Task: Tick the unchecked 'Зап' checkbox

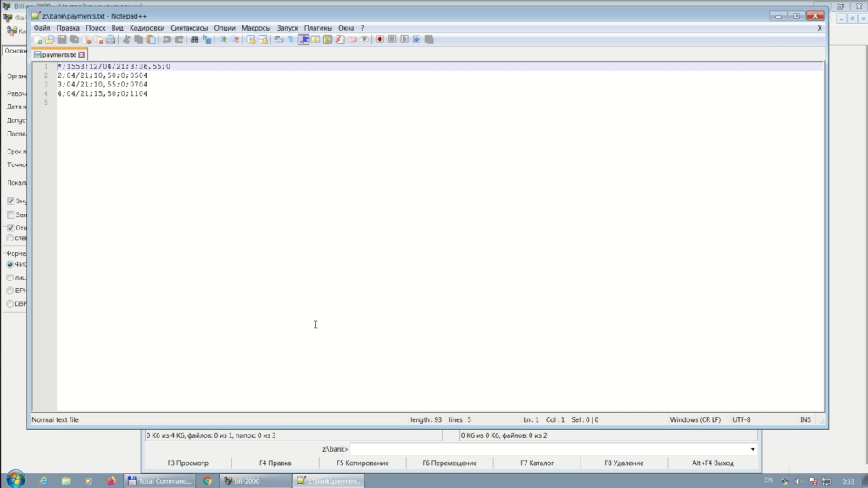Action: 10,214
